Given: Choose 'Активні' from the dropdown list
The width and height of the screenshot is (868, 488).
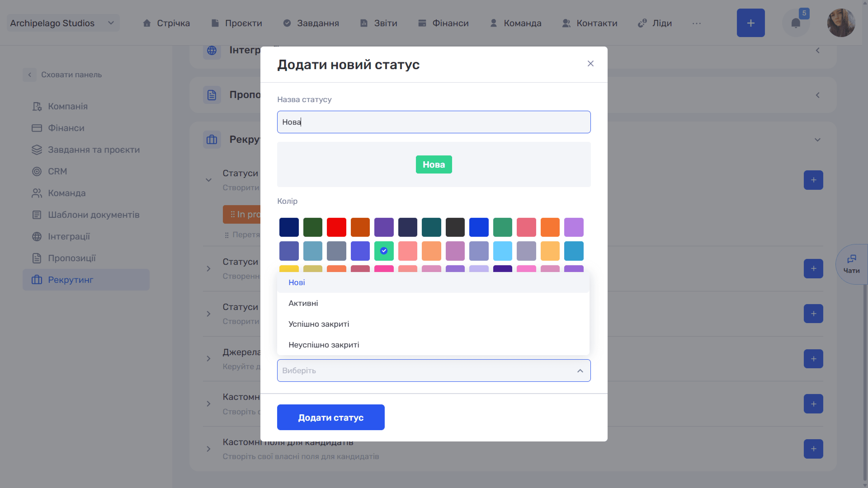Looking at the screenshot, I should coord(433,303).
